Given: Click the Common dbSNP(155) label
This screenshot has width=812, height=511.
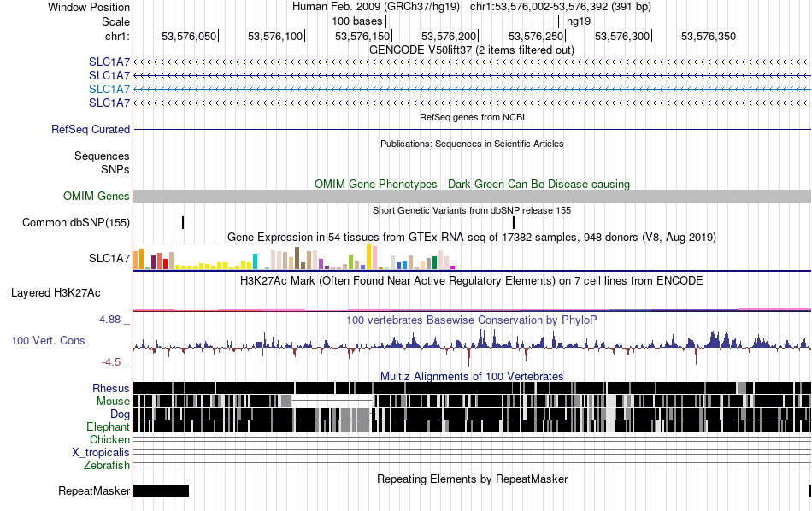Looking at the screenshot, I should 76,223.
